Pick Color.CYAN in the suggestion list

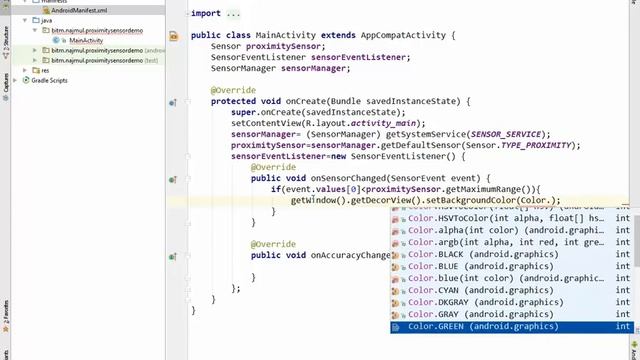point(512,290)
